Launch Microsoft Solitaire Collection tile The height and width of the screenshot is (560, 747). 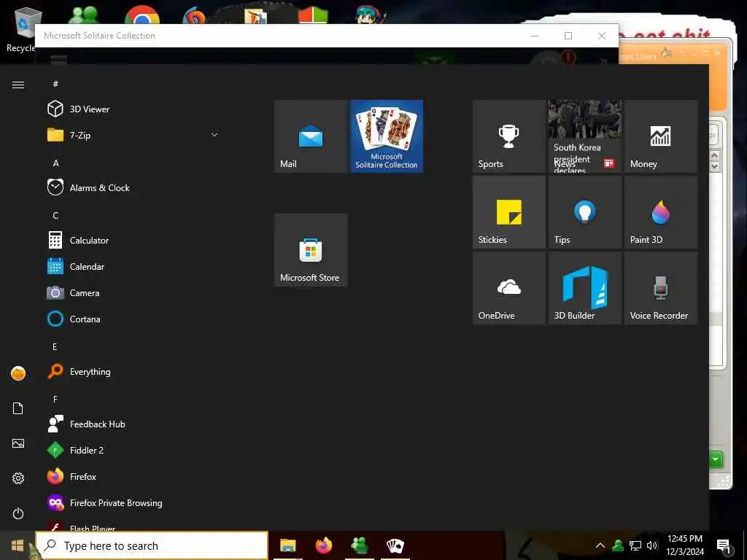click(x=387, y=136)
